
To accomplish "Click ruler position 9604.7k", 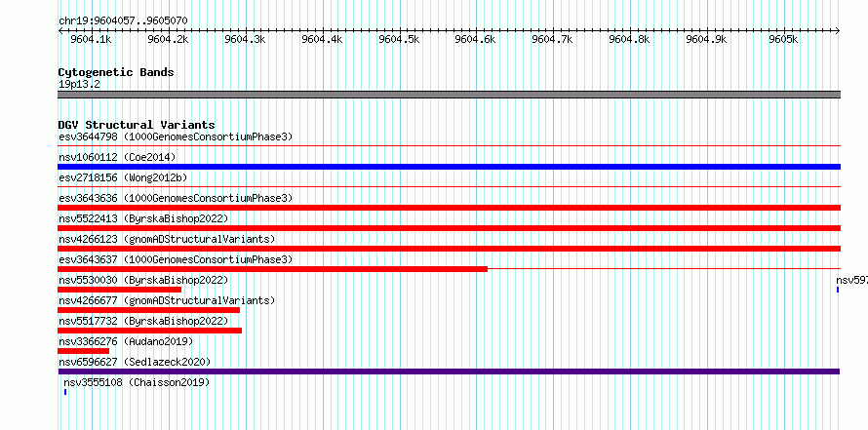I will (552, 39).
